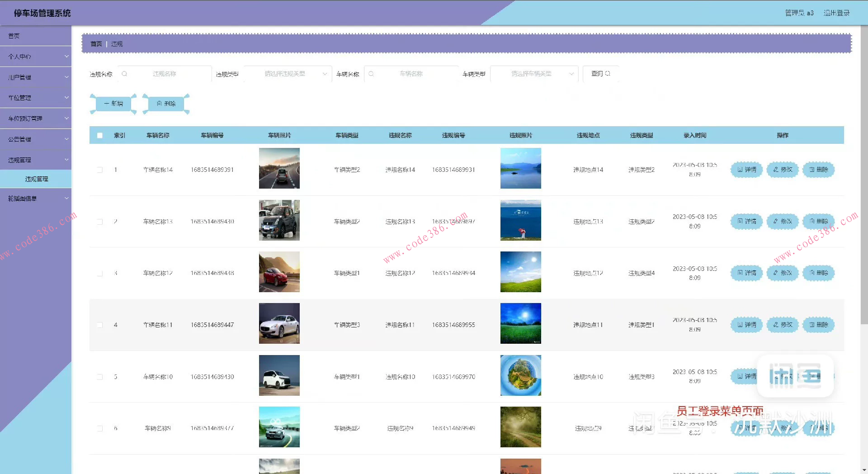Click the page vertical scrollbar
868x474 pixels.
864,181
